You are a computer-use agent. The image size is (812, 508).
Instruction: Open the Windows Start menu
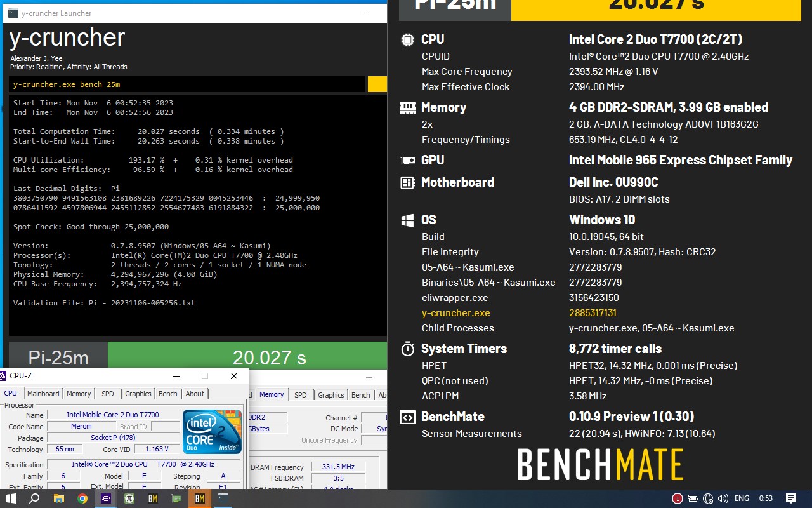(11, 498)
